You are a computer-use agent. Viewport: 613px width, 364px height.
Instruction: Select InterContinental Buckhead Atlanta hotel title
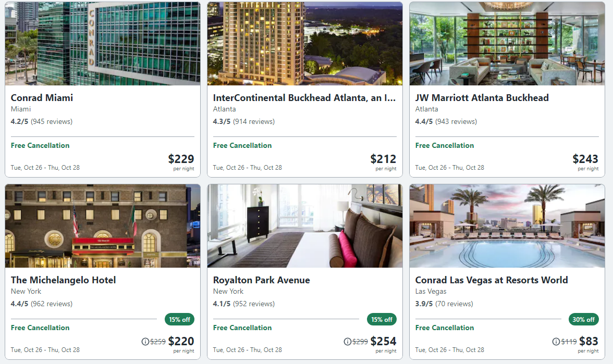[304, 98]
